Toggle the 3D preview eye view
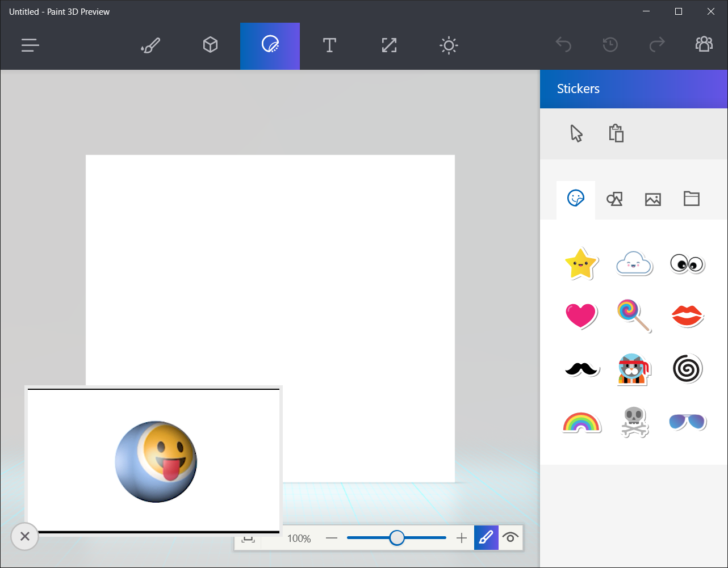728x568 pixels. click(x=510, y=538)
